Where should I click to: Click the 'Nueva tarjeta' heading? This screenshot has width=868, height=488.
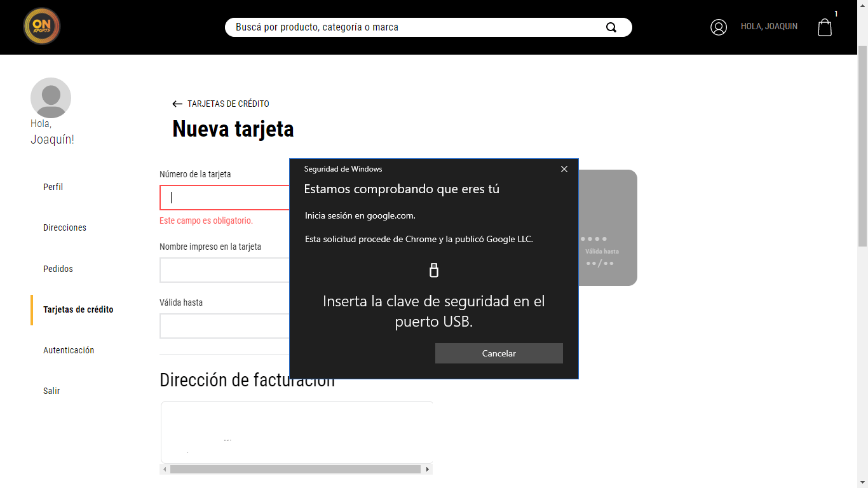coord(233,129)
